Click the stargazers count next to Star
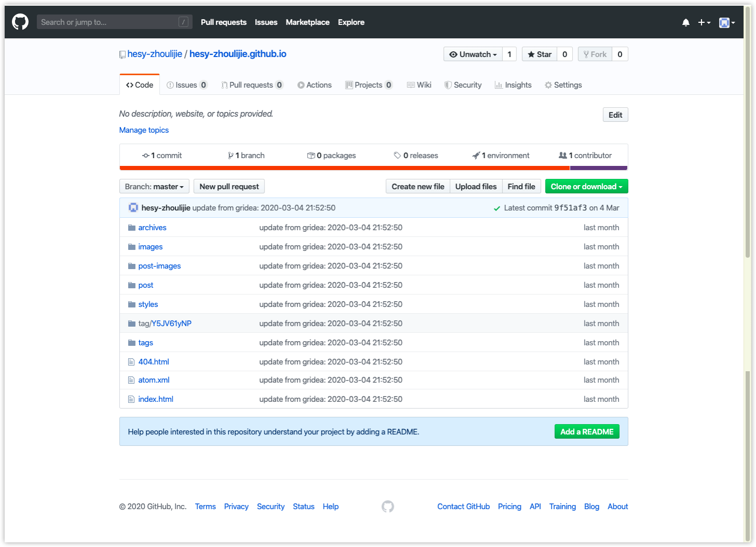The image size is (756, 547). [565, 54]
